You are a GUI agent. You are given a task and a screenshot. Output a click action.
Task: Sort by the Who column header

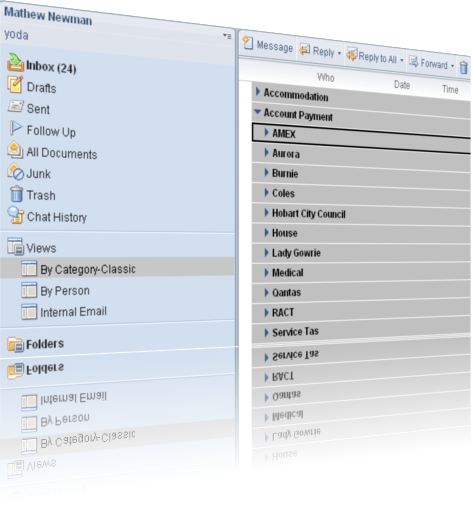pos(326,78)
